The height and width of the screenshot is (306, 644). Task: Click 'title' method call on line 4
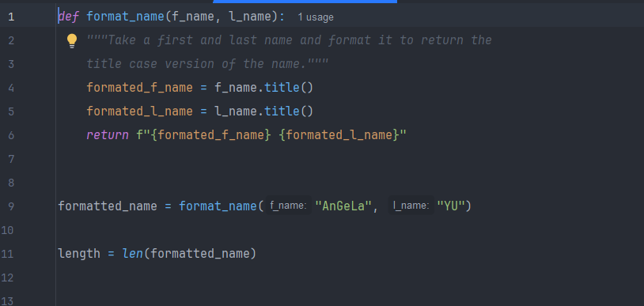pos(282,88)
